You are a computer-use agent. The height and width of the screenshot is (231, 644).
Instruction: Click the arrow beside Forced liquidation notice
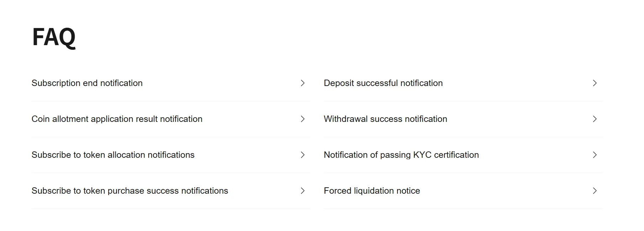(595, 191)
